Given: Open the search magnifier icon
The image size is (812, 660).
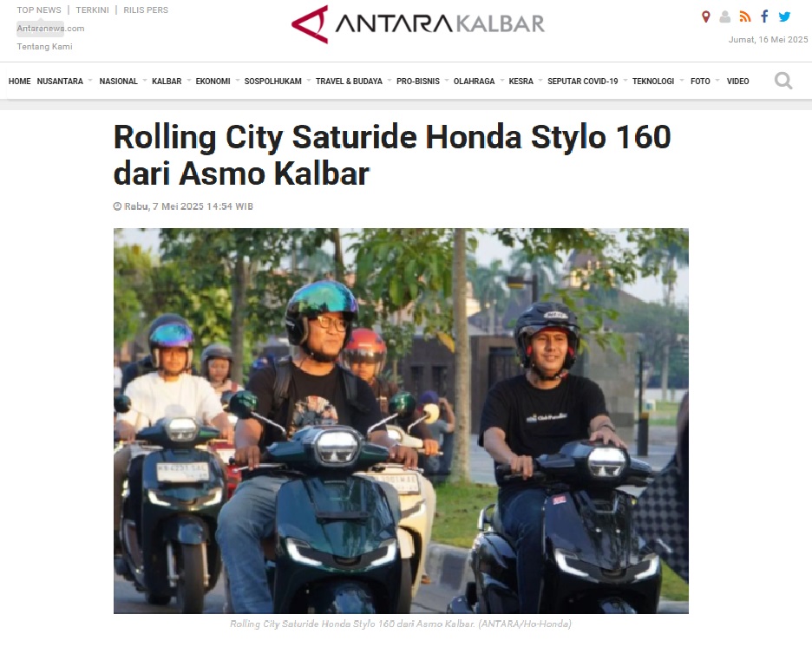Looking at the screenshot, I should click(x=783, y=81).
